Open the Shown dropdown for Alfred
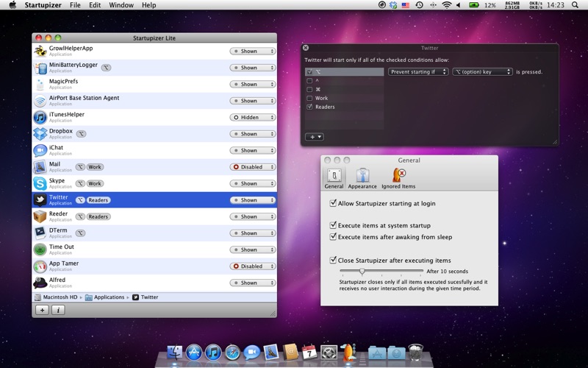 coord(253,283)
